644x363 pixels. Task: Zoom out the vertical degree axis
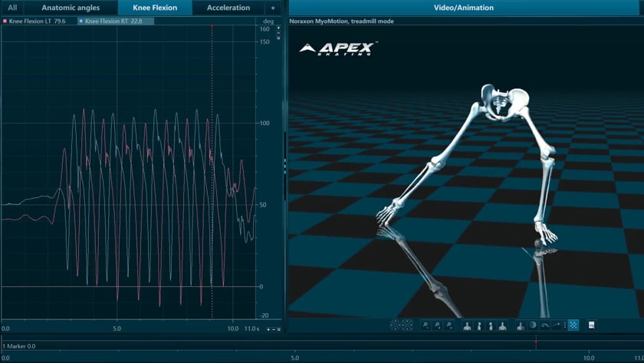pyautogui.click(x=278, y=33)
